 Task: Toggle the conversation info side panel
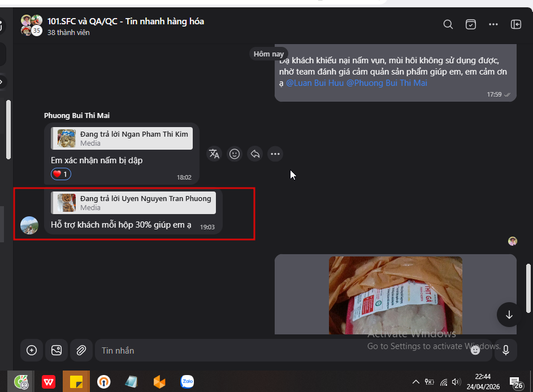click(515, 24)
